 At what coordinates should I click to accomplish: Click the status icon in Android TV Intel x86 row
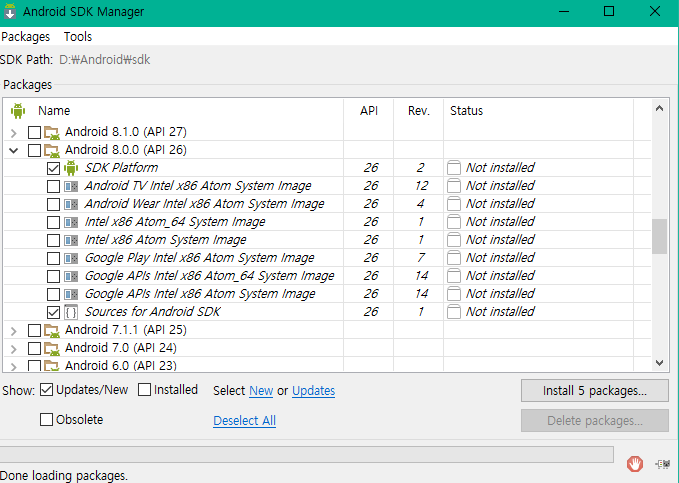pyautogui.click(x=453, y=186)
